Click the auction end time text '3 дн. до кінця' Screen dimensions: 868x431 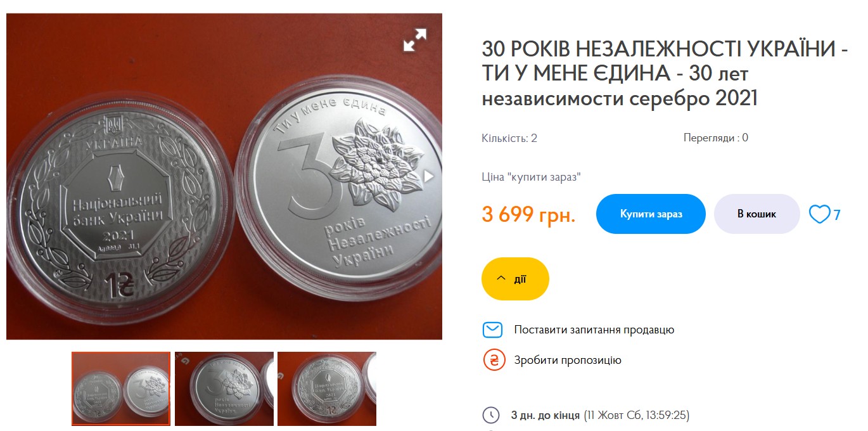tap(545, 416)
